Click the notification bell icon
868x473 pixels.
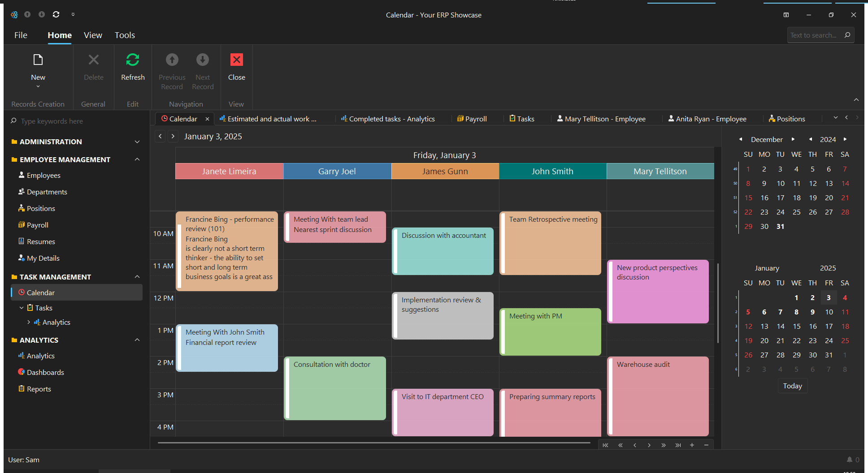(x=849, y=460)
